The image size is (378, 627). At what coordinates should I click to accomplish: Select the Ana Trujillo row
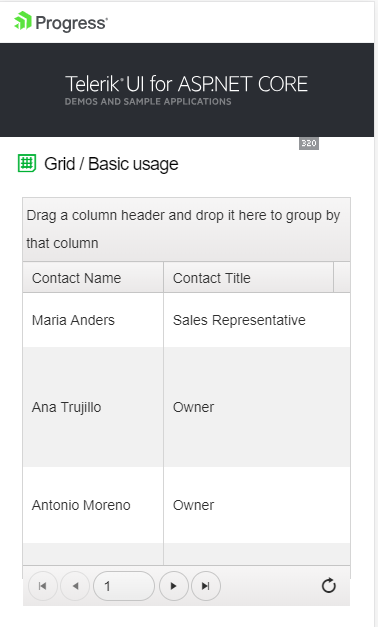tap(186, 407)
